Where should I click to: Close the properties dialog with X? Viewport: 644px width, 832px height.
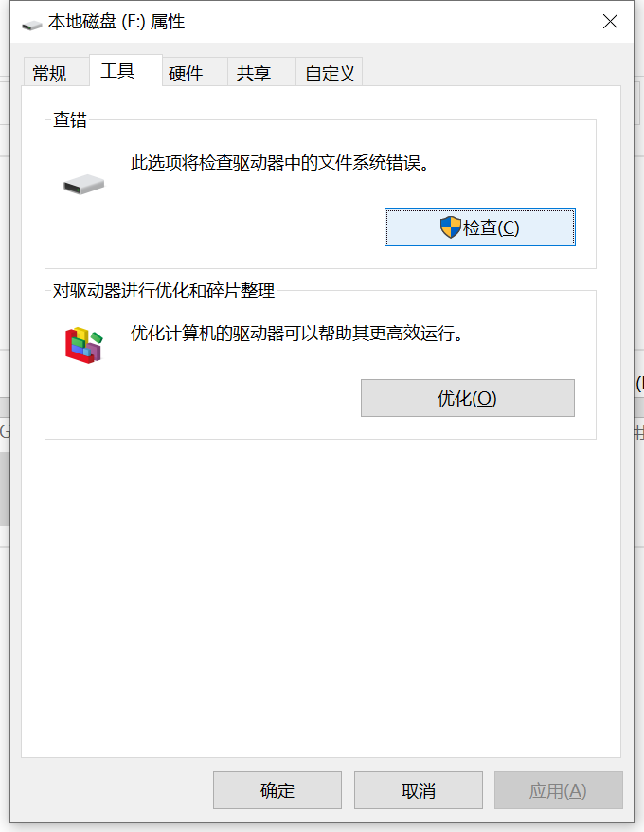(x=610, y=22)
